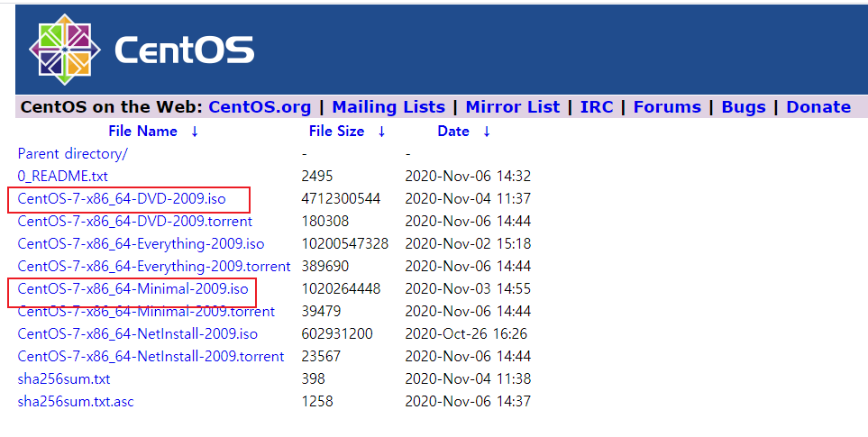Visit the Forums link
Screen dimensions: 868x437
[x=667, y=106]
